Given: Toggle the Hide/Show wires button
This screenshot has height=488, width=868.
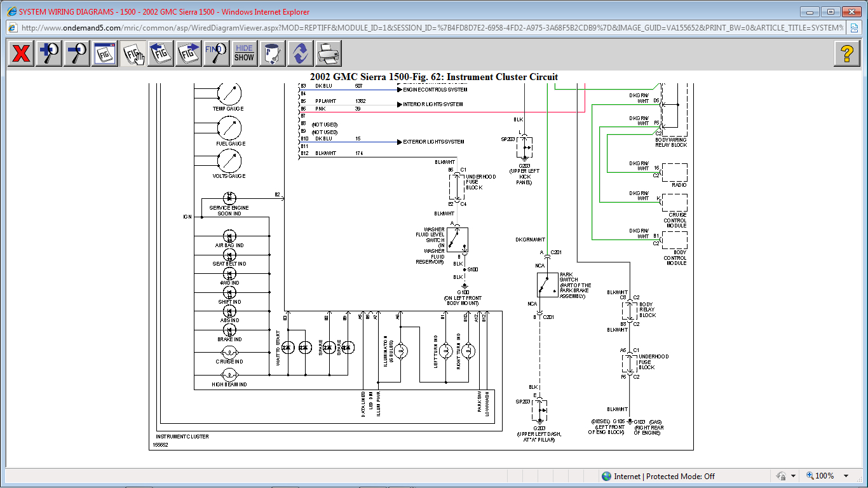Looking at the screenshot, I should [x=244, y=53].
